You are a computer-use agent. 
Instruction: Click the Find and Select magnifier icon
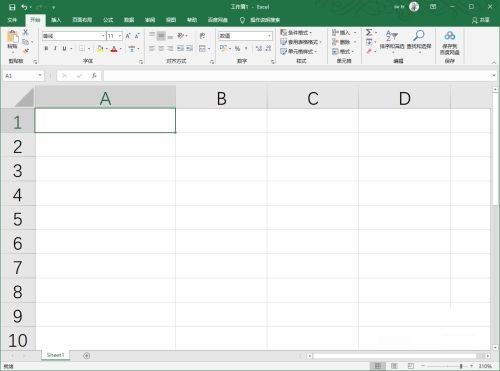(x=418, y=35)
